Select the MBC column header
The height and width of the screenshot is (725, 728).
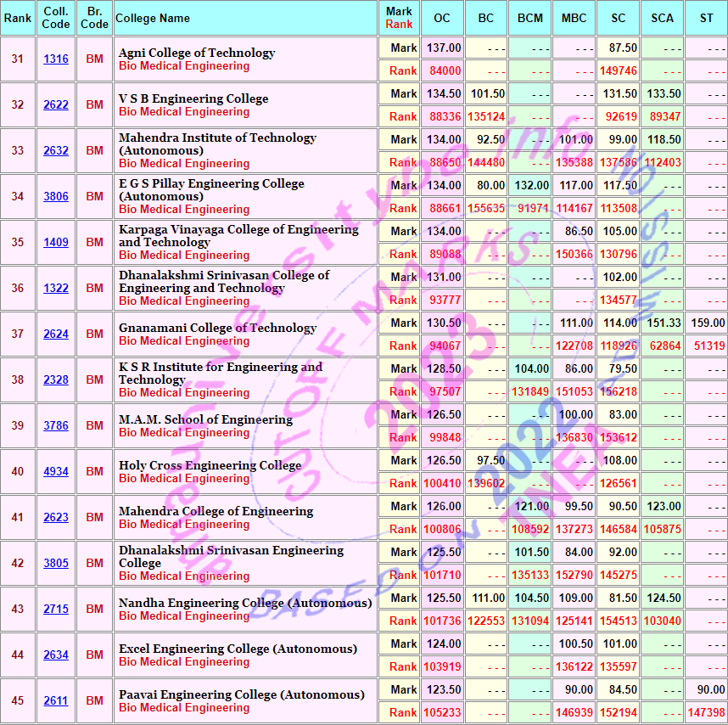574,18
